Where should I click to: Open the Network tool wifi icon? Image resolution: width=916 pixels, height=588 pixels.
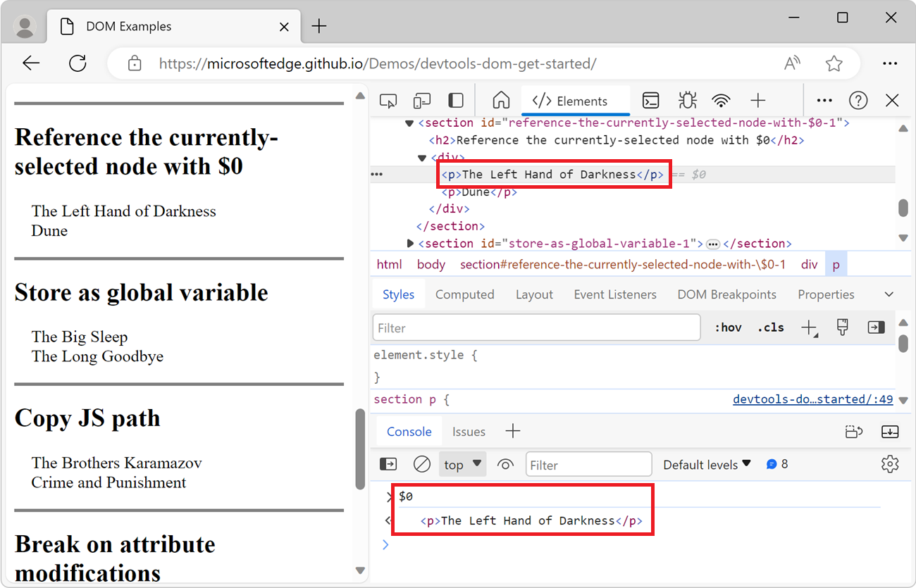coord(721,101)
